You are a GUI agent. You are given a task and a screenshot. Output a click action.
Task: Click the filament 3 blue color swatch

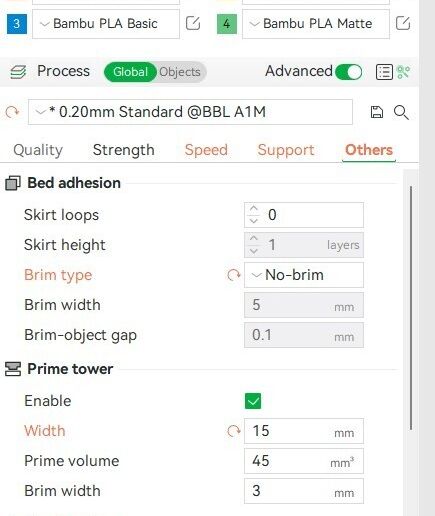(x=17, y=24)
